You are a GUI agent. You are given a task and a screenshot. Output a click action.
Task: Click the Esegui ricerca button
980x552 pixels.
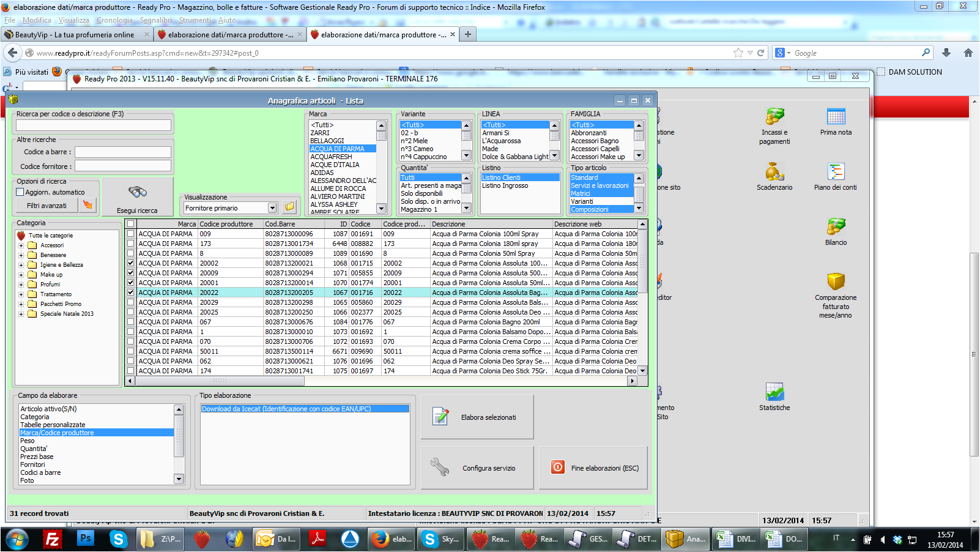pyautogui.click(x=138, y=197)
